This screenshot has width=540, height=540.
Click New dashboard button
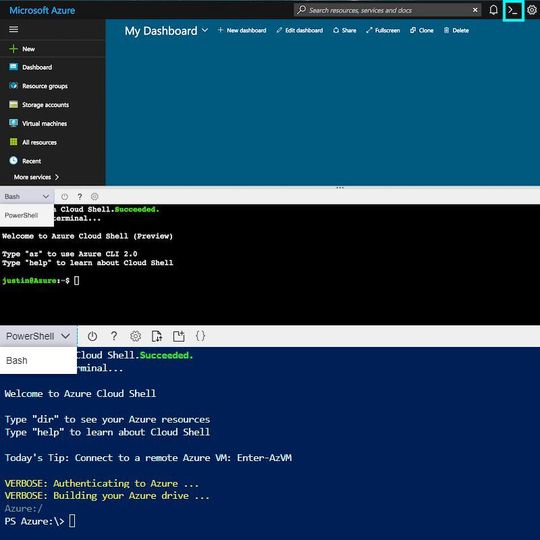point(242,30)
